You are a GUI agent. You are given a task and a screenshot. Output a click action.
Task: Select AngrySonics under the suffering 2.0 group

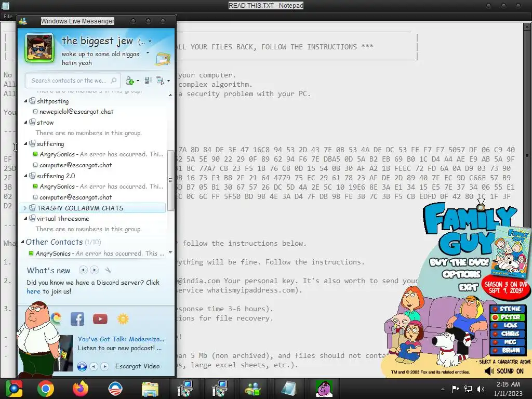coord(98,187)
